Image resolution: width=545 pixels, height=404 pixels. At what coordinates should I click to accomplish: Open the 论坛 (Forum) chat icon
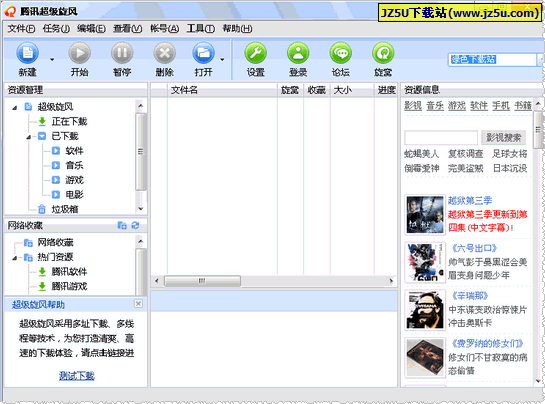(341, 53)
